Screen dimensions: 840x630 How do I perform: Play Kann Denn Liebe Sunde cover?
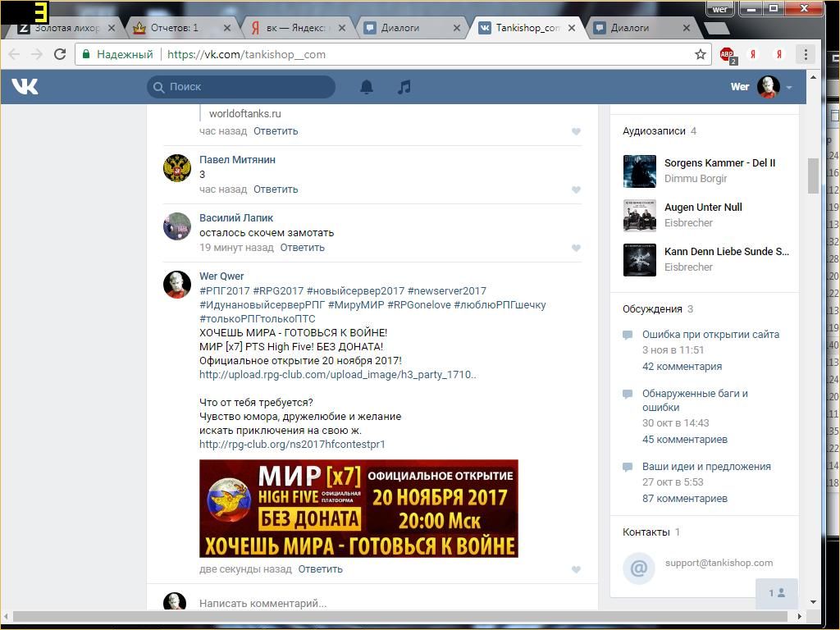pos(640,260)
